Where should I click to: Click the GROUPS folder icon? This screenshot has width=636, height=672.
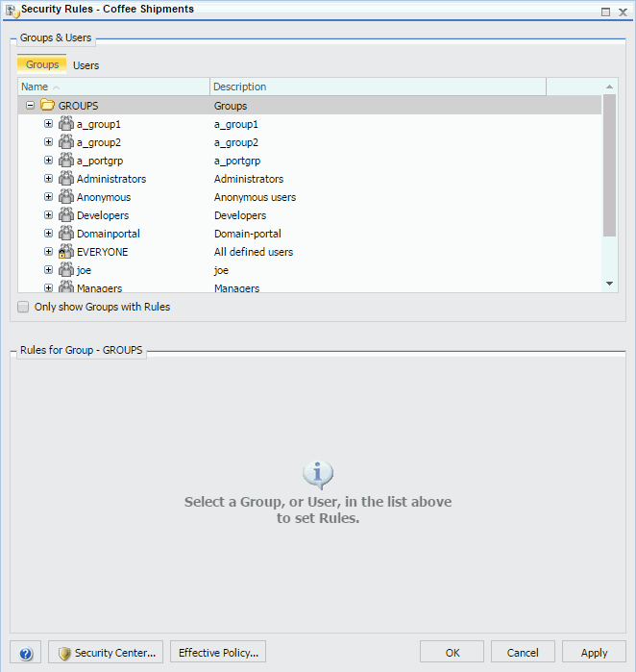click(x=47, y=105)
